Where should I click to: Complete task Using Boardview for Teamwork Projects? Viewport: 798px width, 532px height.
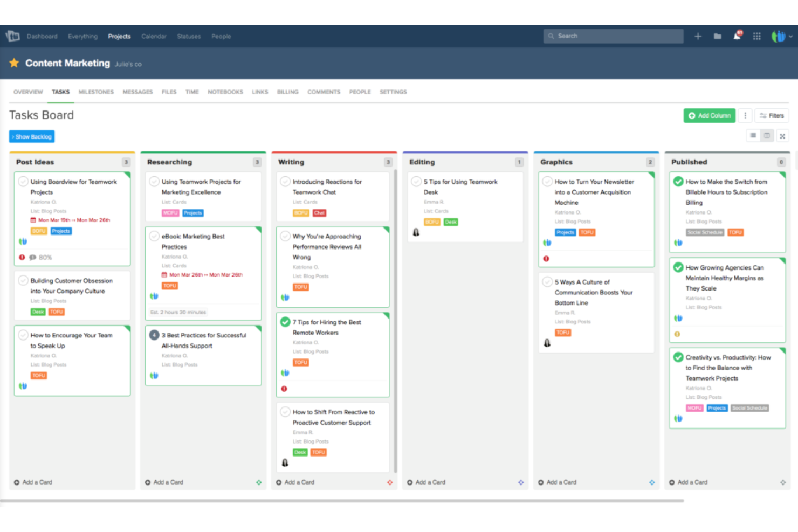pyautogui.click(x=23, y=182)
